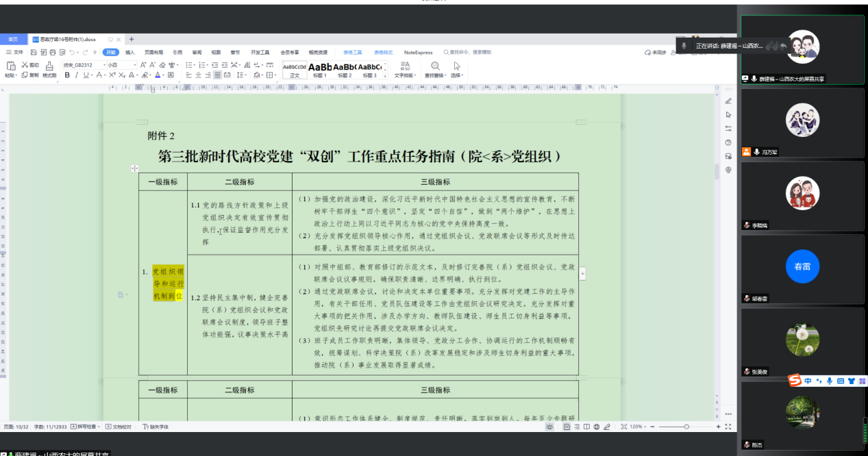The width and height of the screenshot is (868, 456).
Task: Click the zoom slider in status bar
Action: tap(686, 427)
